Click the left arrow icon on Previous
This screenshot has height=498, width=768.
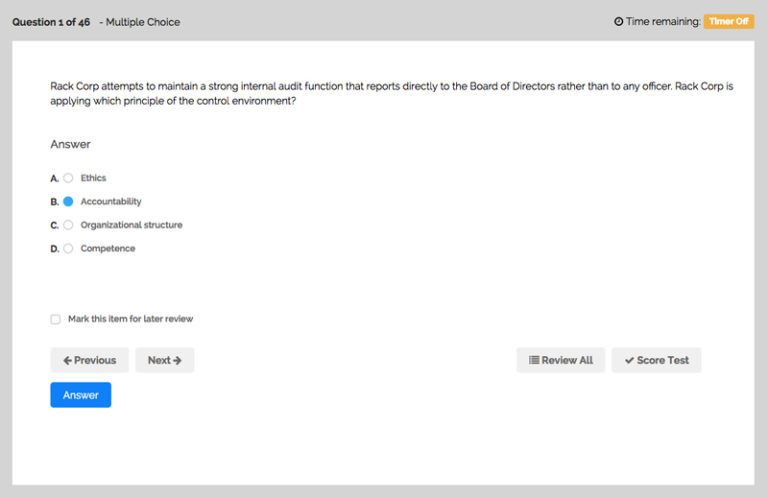point(67,360)
